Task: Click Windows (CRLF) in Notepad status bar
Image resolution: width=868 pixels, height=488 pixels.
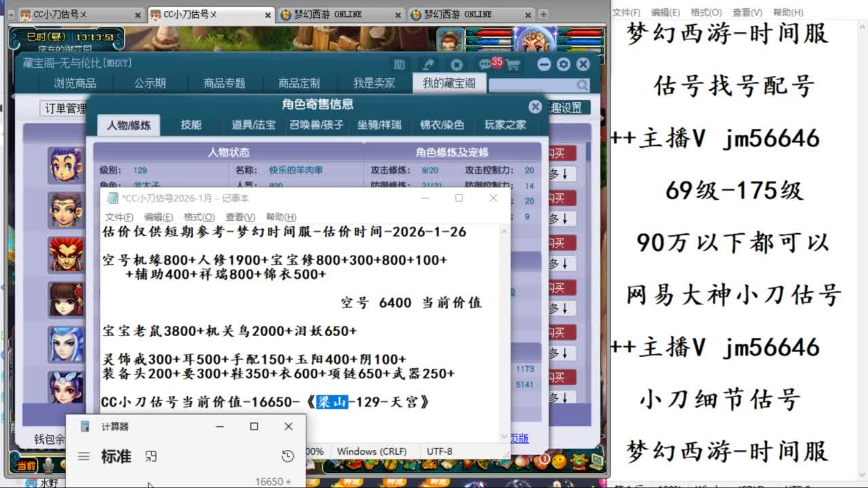Action: [x=372, y=451]
